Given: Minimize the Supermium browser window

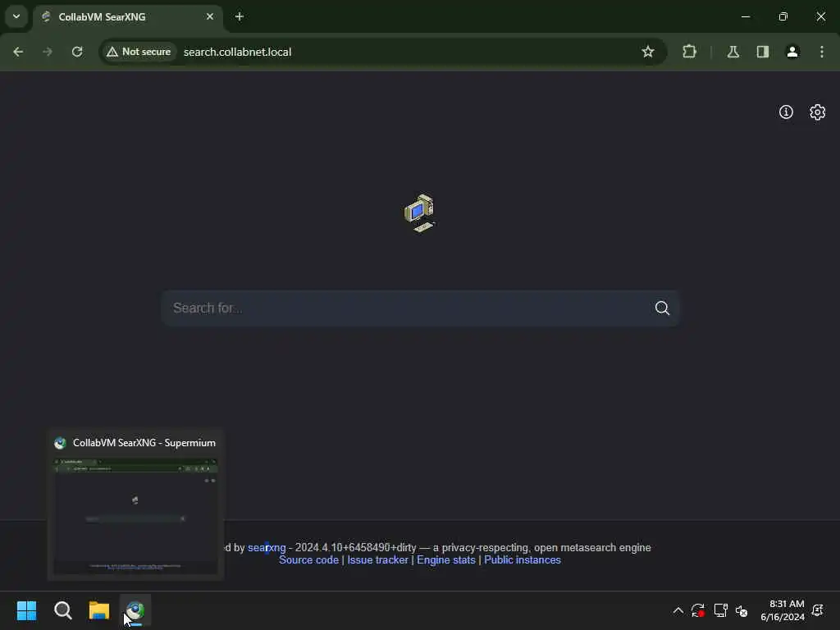Looking at the screenshot, I should [x=746, y=16].
